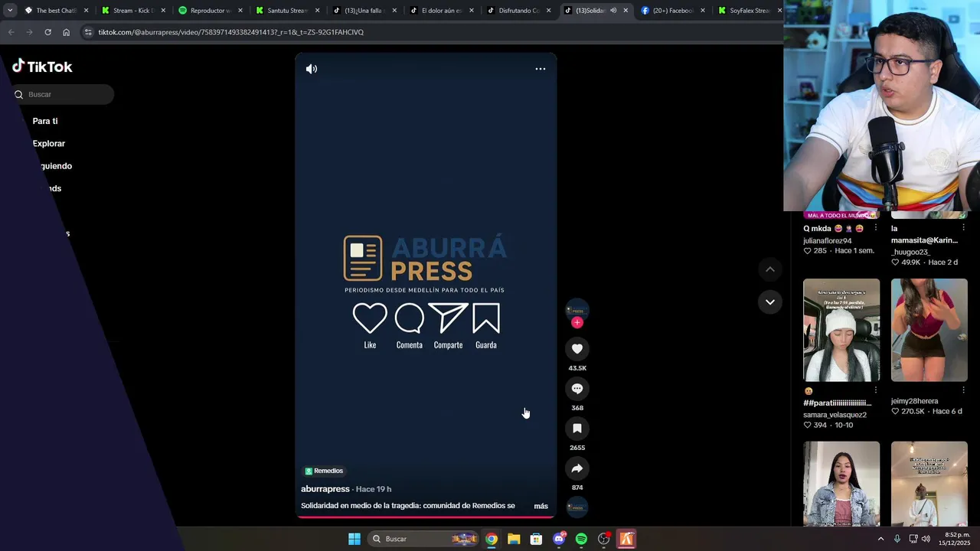The width and height of the screenshot is (980, 551).
Task: Open Microsoft Store from the taskbar
Action: (536, 539)
